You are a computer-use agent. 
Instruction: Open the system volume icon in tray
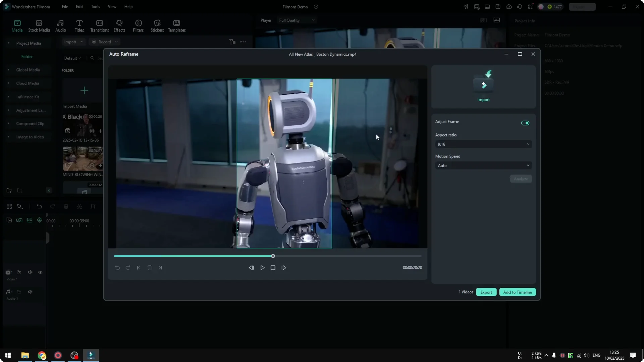[x=586, y=355]
